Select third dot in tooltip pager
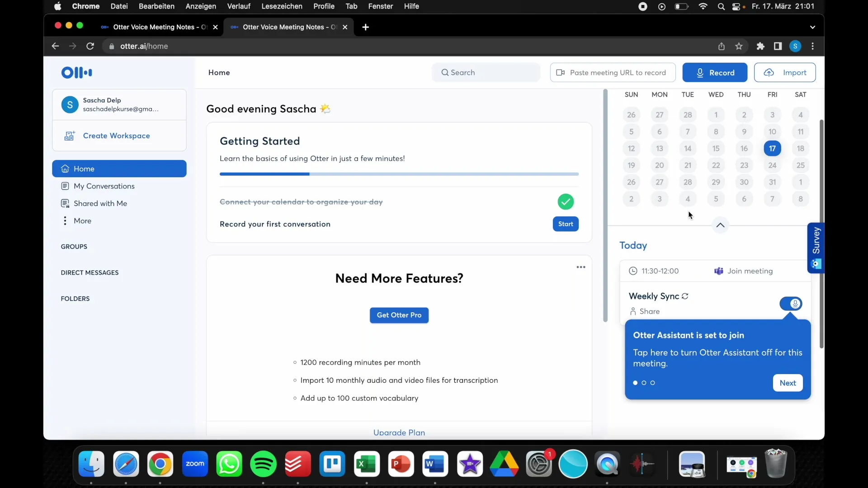The width and height of the screenshot is (868, 488). [652, 383]
